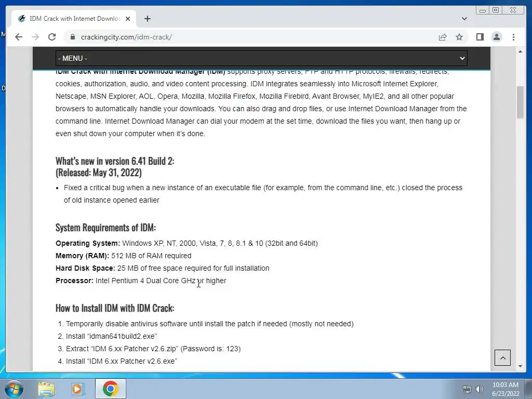Click the address bar URL
The height and width of the screenshot is (399, 532).
126,37
